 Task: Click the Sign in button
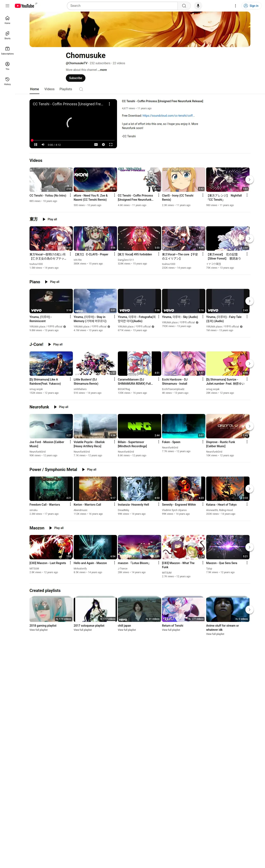[x=251, y=6]
